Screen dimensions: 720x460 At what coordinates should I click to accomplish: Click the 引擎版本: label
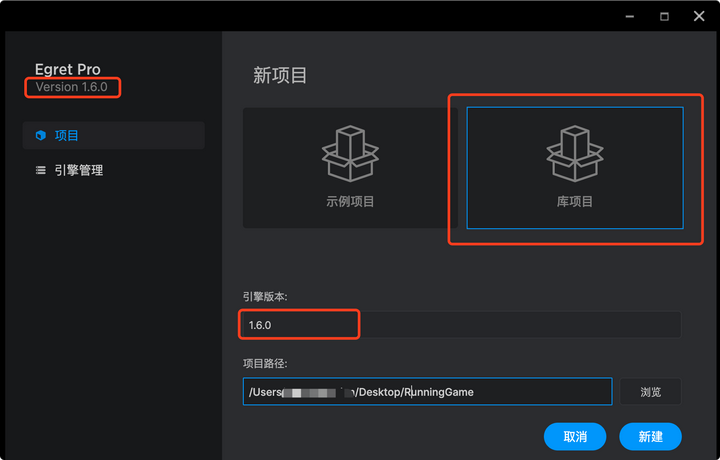pyautogui.click(x=265, y=297)
